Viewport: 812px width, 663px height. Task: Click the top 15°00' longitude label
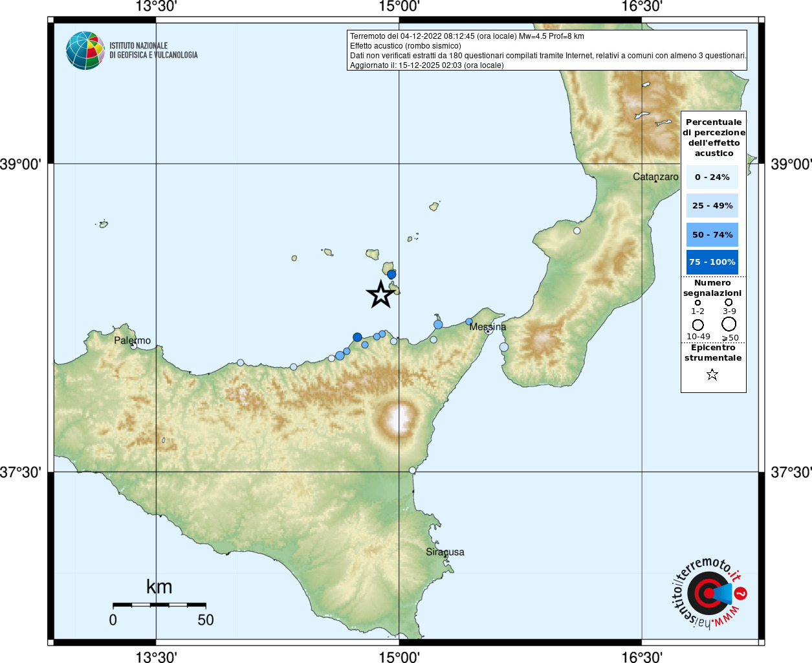click(x=399, y=6)
